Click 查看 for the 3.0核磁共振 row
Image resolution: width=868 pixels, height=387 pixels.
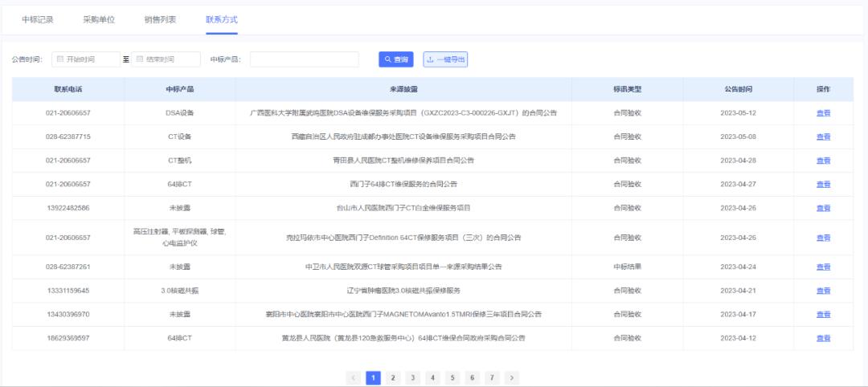(x=823, y=291)
